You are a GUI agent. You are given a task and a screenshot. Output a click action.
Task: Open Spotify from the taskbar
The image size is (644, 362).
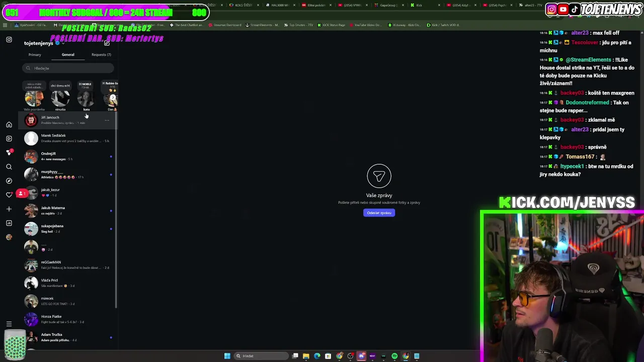coord(394,356)
